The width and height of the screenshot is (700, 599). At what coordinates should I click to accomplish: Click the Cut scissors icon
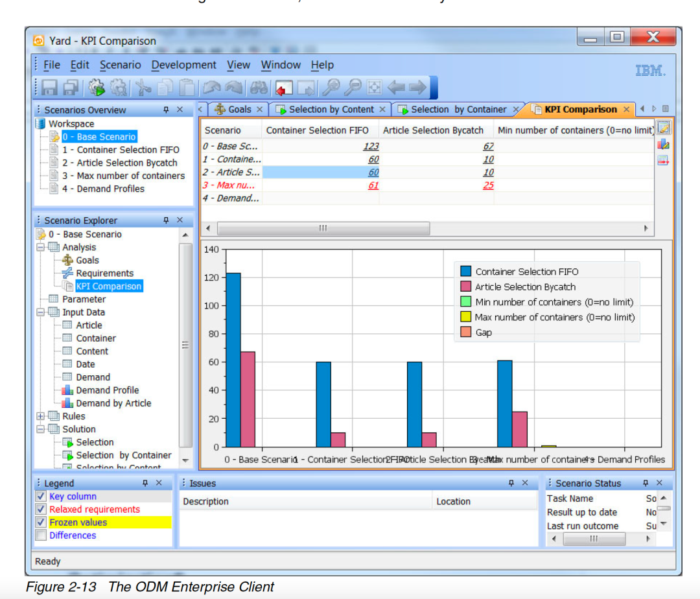tap(143, 88)
